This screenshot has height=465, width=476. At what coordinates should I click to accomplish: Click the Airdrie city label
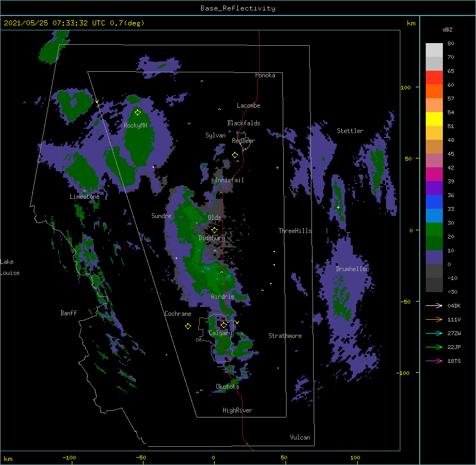223,297
